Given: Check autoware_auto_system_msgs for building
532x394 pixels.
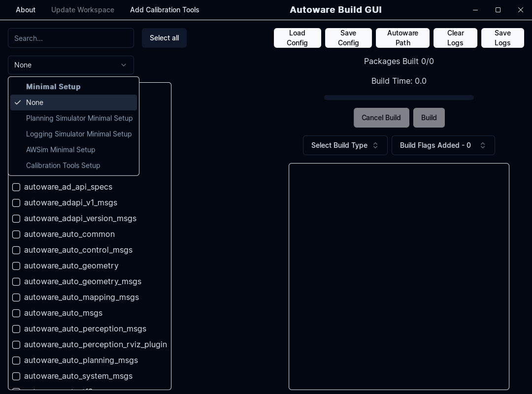Looking at the screenshot, I should point(16,376).
